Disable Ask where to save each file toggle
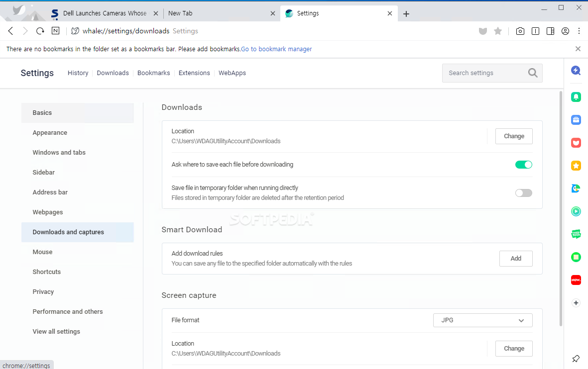The image size is (588, 369). 523,165
